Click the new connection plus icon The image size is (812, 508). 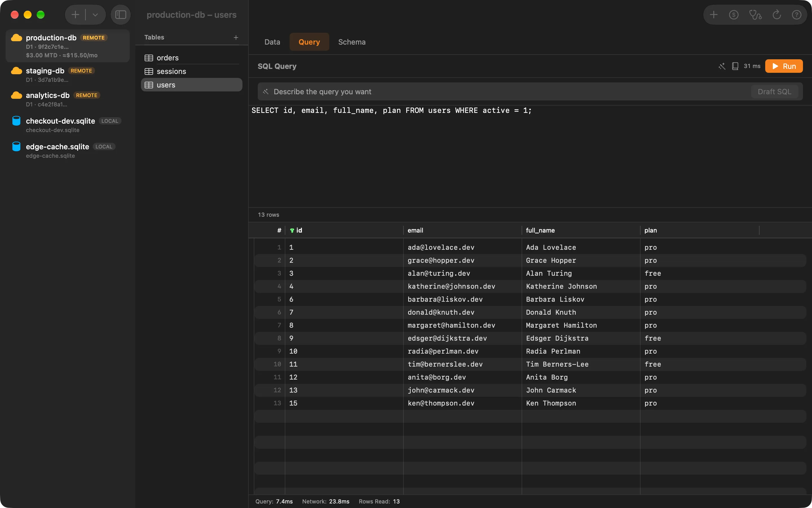[x=76, y=15]
